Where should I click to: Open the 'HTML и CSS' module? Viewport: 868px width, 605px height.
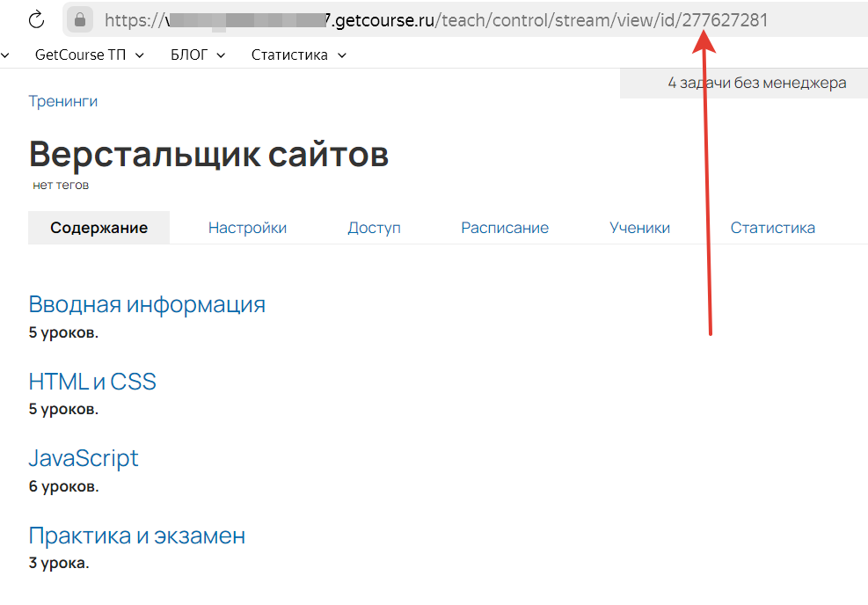tap(92, 382)
